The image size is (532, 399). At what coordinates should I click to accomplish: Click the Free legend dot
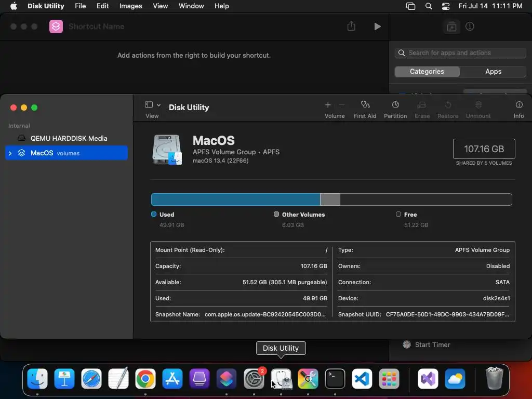[398, 214]
